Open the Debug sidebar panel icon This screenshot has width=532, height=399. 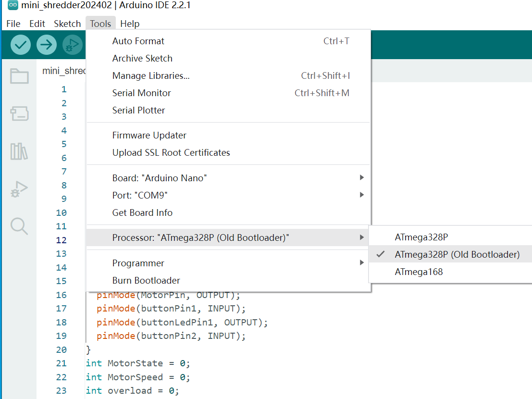pyautogui.click(x=19, y=189)
